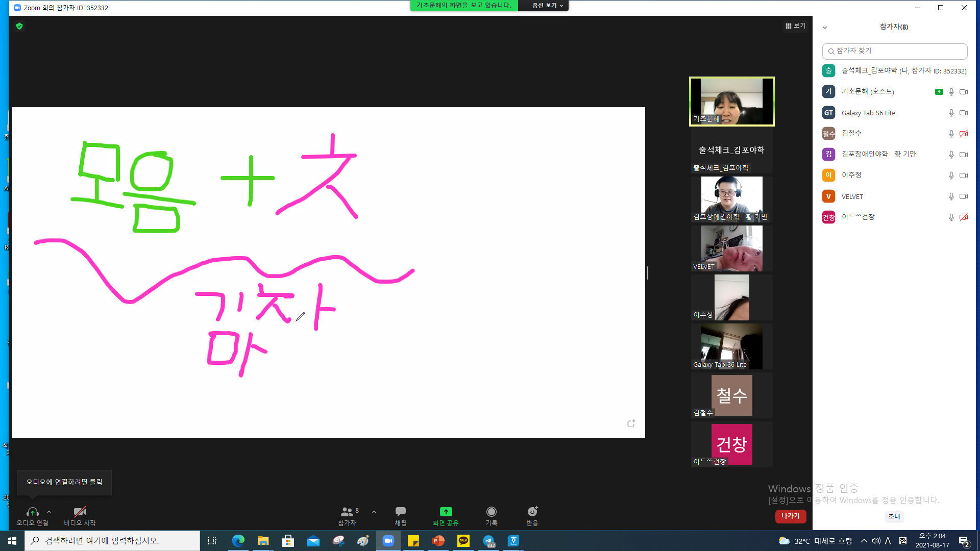The image size is (980, 551).
Task: Click the 기초문해 host video thumbnail
Action: pos(731,101)
